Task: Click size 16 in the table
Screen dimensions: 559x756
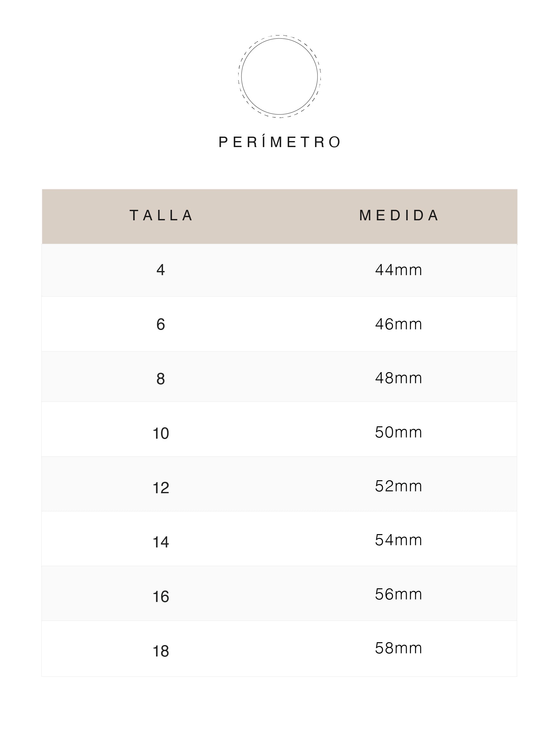Action: [161, 597]
